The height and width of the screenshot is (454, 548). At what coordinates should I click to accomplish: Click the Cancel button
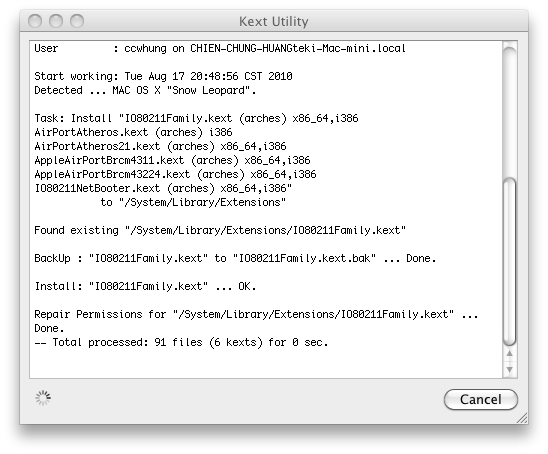pos(481,399)
